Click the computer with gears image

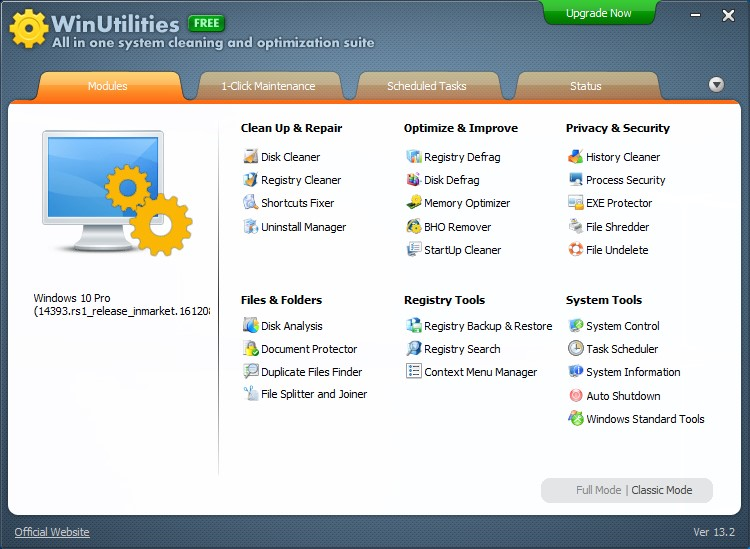[117, 193]
